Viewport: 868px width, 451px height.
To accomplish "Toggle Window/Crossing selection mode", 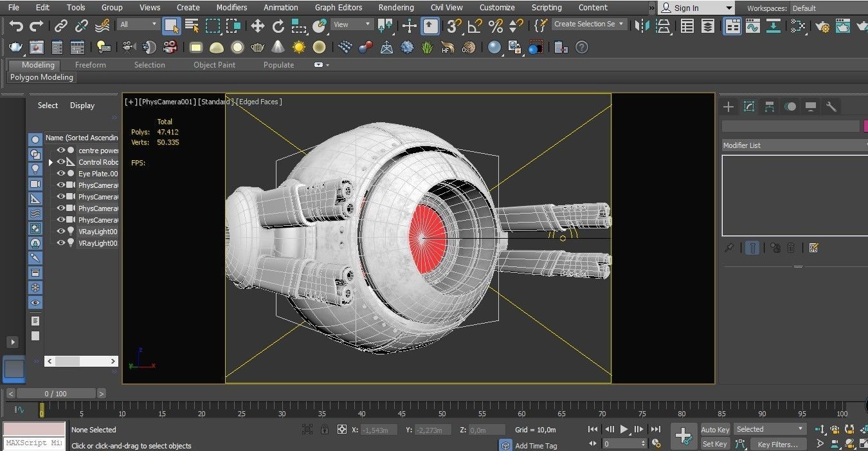I will pyautogui.click(x=233, y=26).
